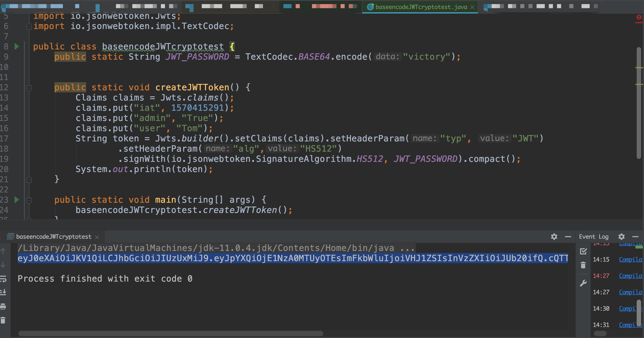Clear all console output with the trash icon
Screen dimensions: 644x338
(3, 320)
